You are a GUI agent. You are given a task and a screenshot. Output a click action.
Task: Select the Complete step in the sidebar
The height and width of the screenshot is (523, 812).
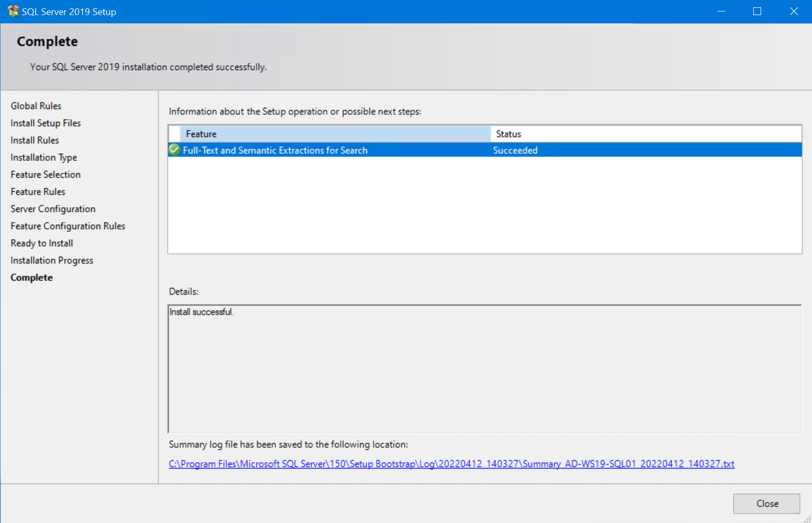(x=31, y=277)
